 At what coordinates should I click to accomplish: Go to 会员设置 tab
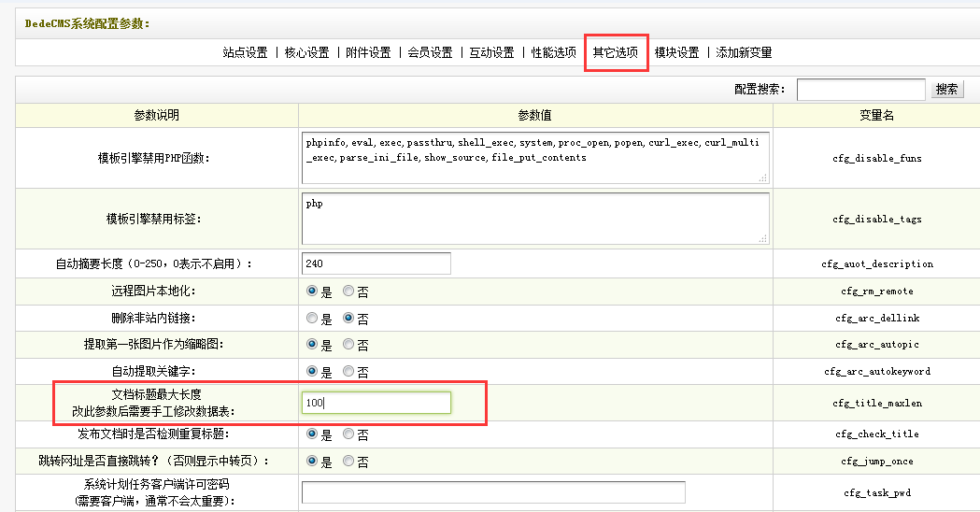tap(430, 53)
